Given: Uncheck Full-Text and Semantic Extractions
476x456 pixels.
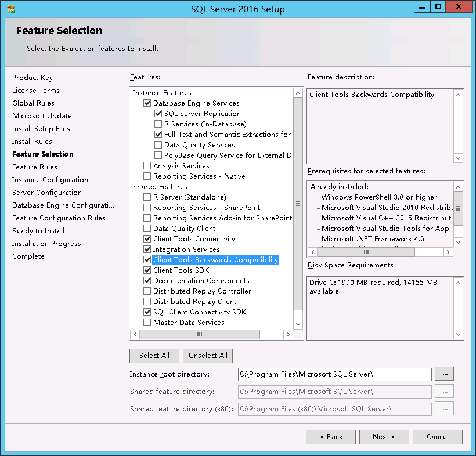Looking at the screenshot, I should pos(158,135).
